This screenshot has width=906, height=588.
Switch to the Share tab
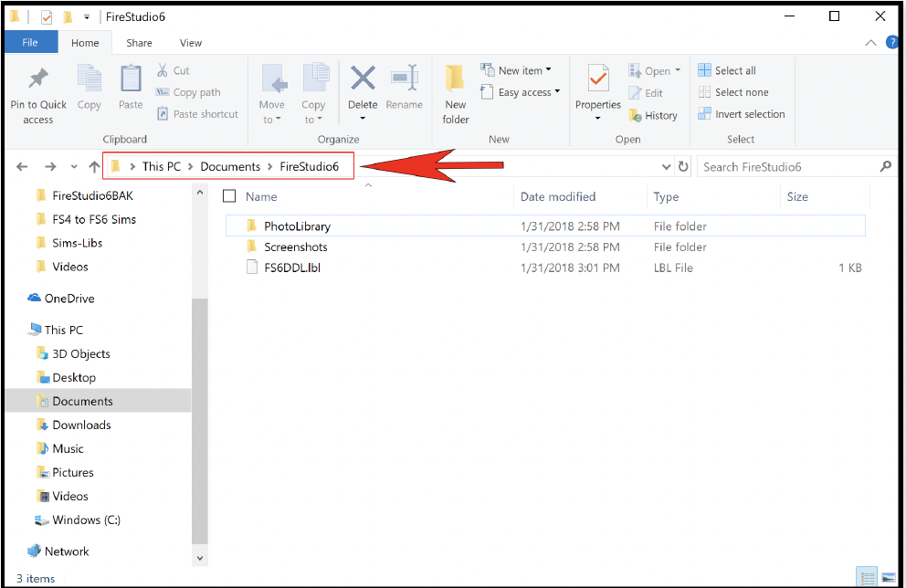pyautogui.click(x=139, y=43)
